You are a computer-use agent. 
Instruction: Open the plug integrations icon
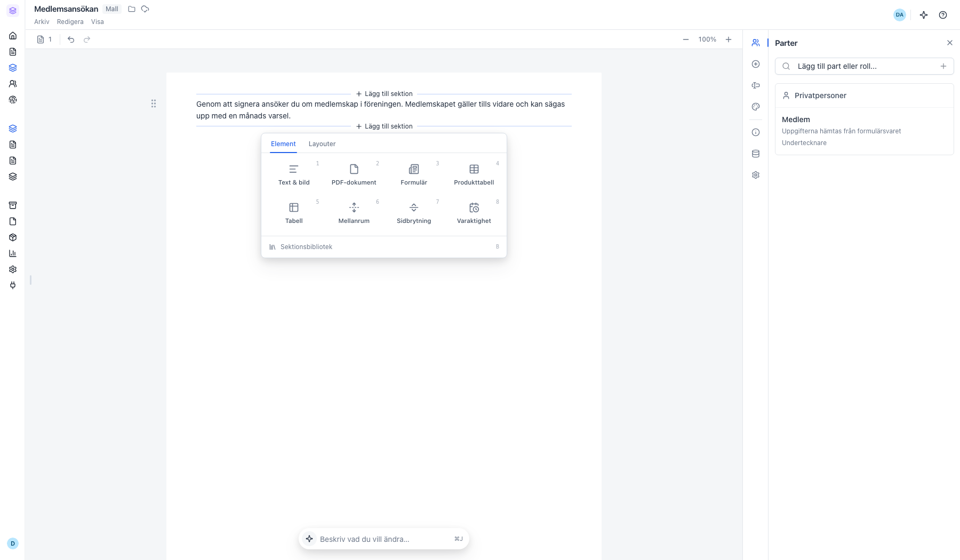point(13,285)
